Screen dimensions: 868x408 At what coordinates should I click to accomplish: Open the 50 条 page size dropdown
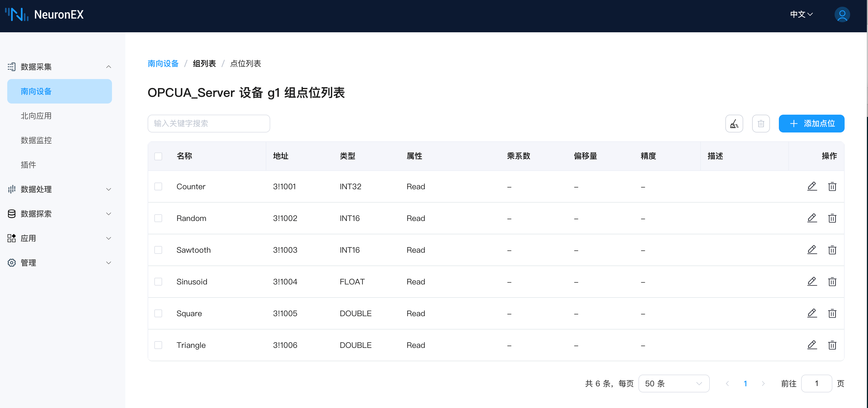coord(673,384)
